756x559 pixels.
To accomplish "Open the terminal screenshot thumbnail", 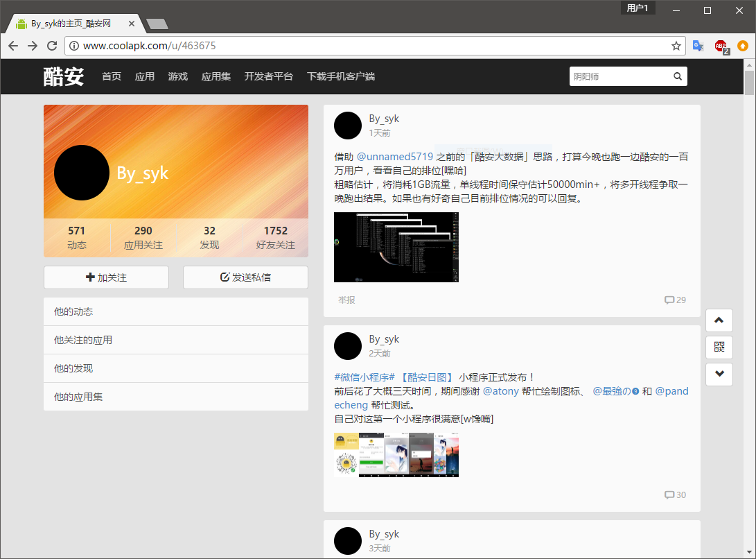I will (396, 247).
